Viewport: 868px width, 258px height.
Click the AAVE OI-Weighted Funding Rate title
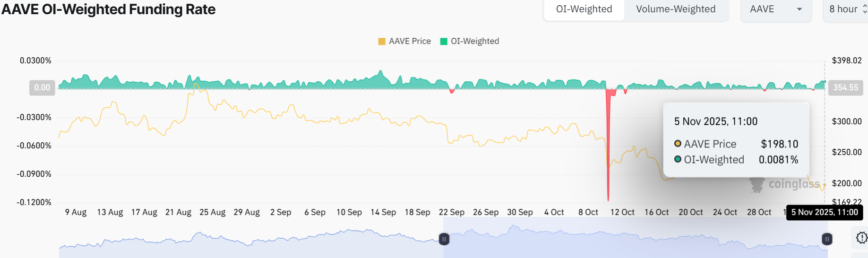[108, 9]
